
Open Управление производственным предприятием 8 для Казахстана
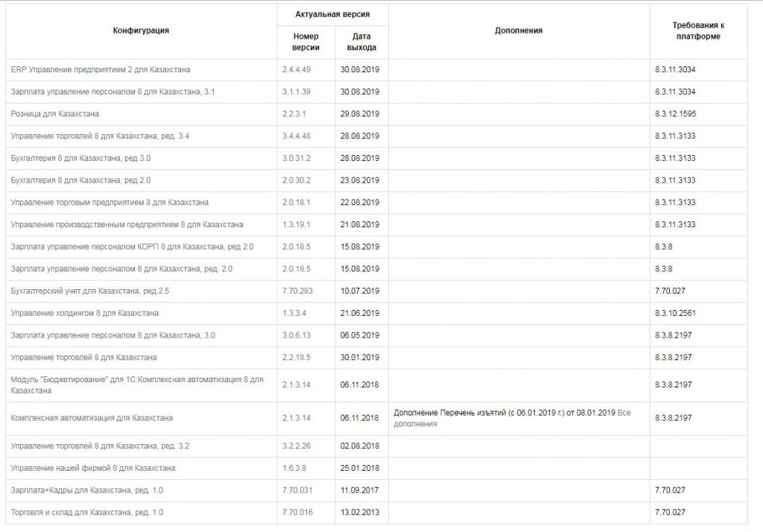[127, 224]
